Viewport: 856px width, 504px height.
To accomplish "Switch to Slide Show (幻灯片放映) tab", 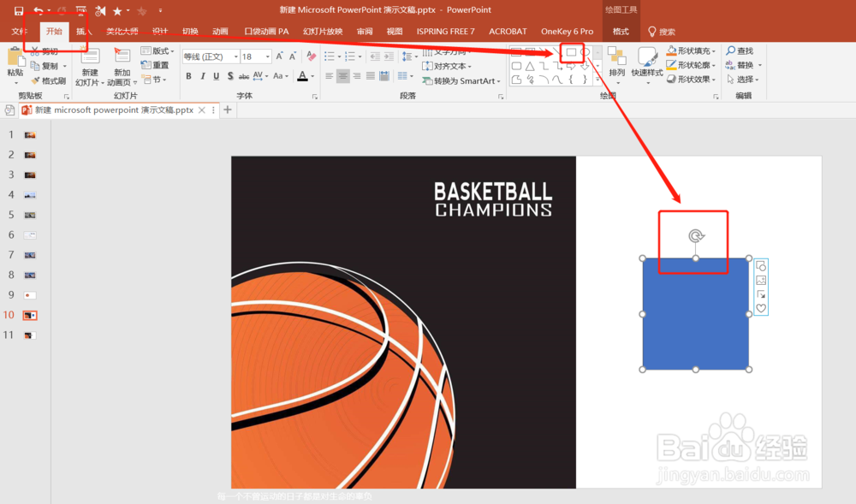I will (323, 31).
